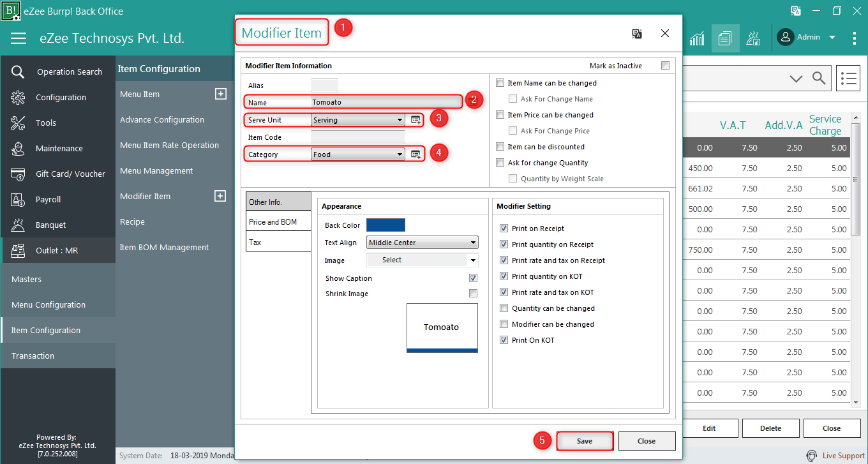Click the Close button in the background list
Image resolution: width=868 pixels, height=464 pixels.
tap(832, 428)
